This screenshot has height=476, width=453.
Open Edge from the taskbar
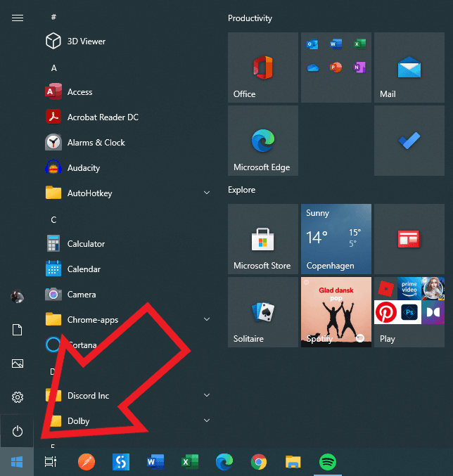pyautogui.click(x=224, y=462)
